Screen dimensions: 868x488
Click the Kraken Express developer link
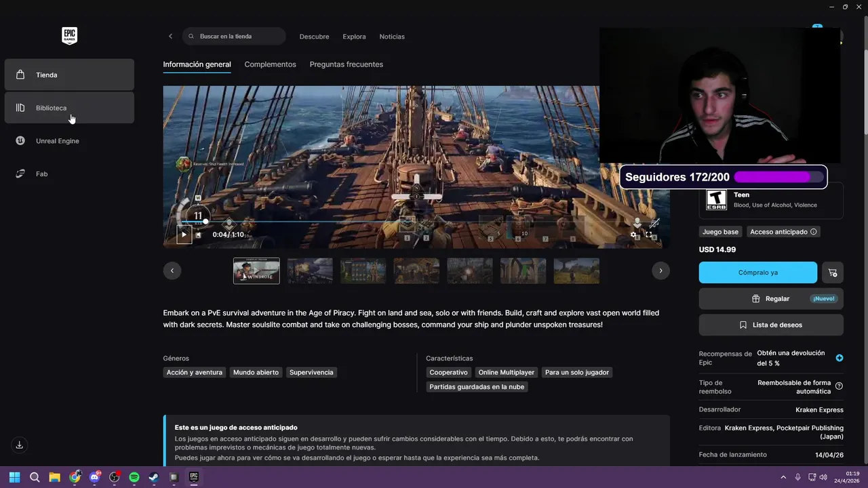tap(819, 410)
